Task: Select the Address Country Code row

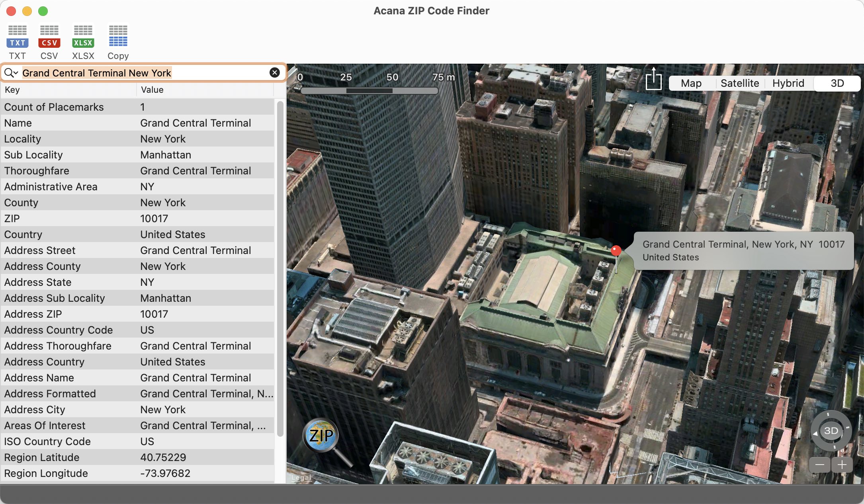Action: [x=137, y=330]
